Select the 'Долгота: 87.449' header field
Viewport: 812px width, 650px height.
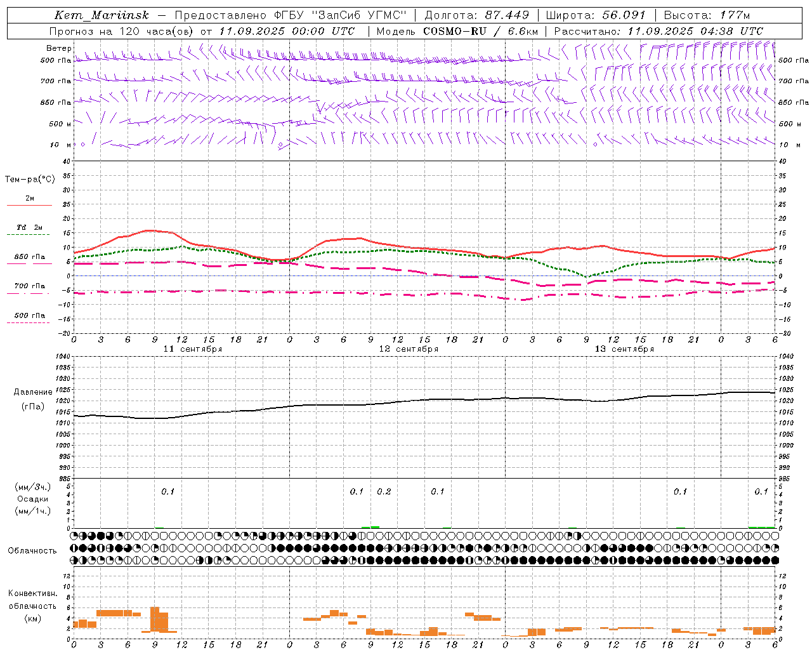click(x=477, y=15)
